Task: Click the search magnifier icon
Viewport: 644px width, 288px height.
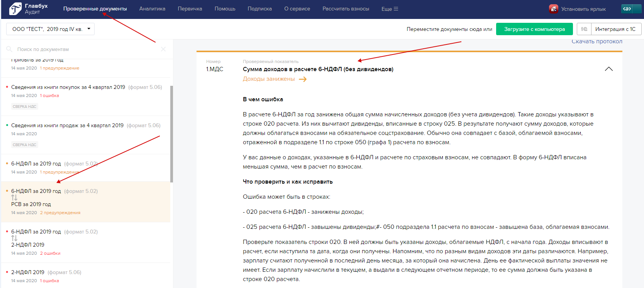Action: (9, 49)
